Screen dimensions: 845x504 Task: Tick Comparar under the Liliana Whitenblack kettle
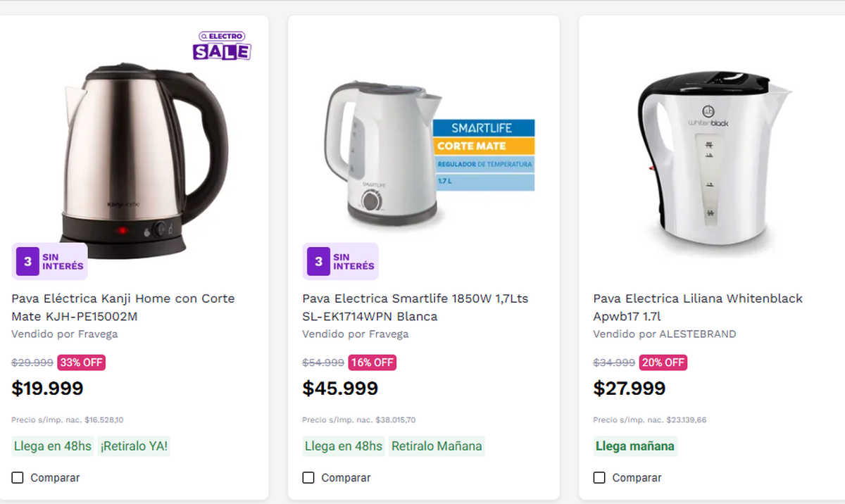pos(599,477)
